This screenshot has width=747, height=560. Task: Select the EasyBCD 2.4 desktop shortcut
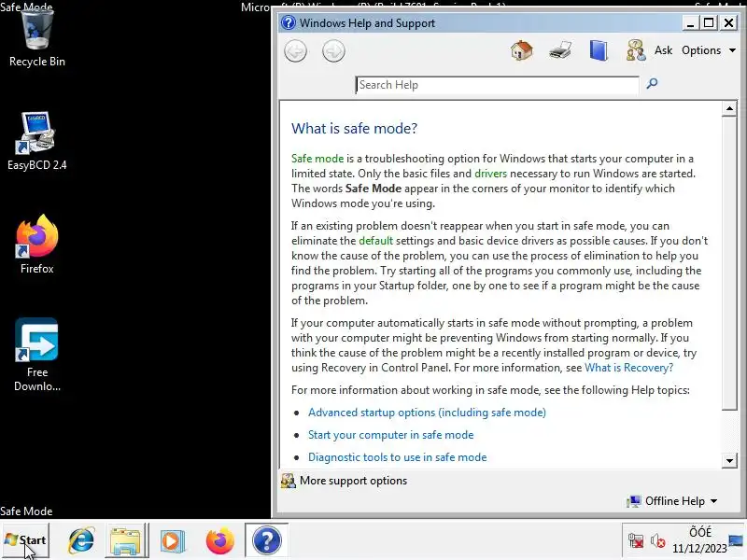pyautogui.click(x=37, y=141)
